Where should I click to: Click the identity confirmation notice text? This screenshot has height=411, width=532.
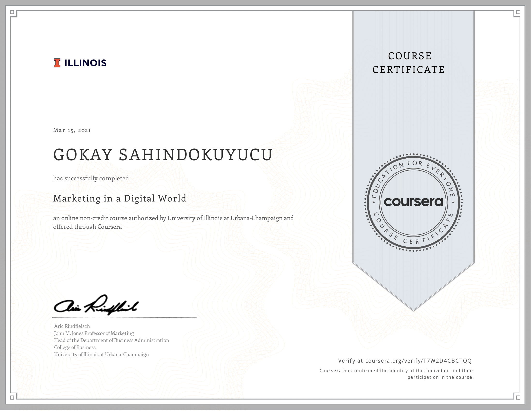click(397, 374)
